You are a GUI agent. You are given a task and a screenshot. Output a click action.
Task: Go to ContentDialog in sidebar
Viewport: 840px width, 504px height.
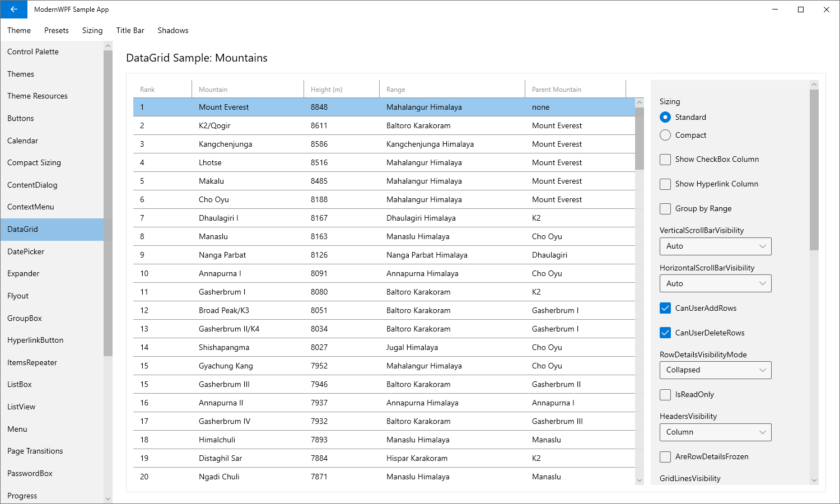52,185
